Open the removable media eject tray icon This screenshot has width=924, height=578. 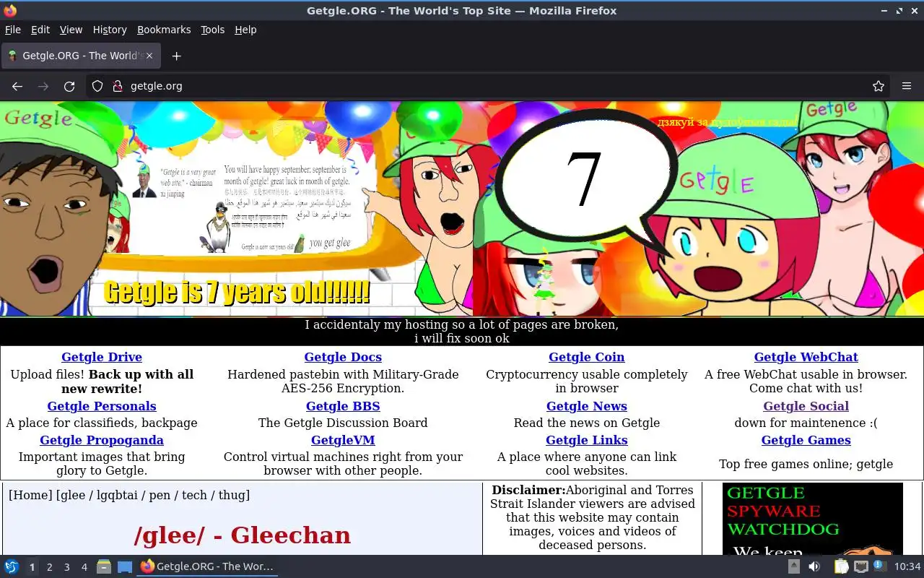coord(794,567)
